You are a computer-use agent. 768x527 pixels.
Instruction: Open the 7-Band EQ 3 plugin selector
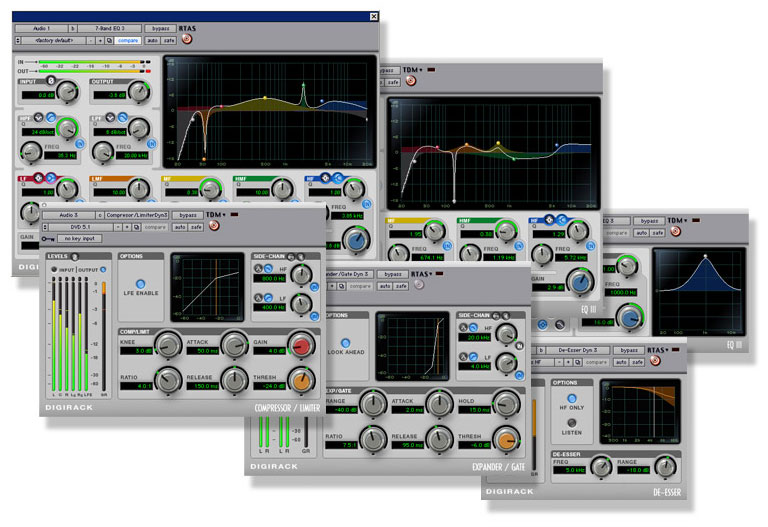coord(110,28)
